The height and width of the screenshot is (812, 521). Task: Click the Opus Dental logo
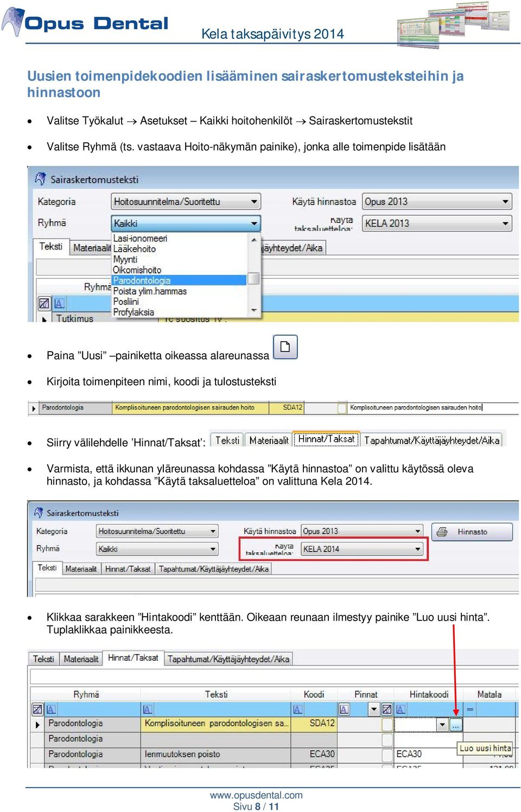(x=85, y=22)
